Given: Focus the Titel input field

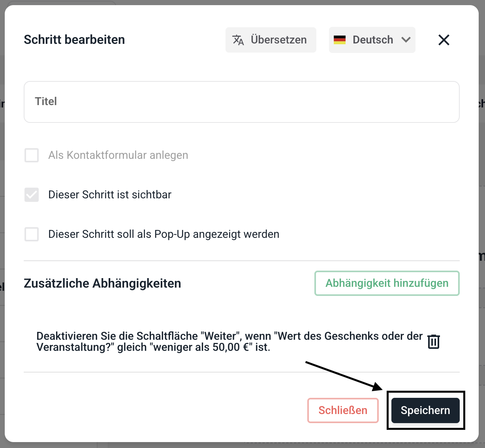Looking at the screenshot, I should click(x=242, y=102).
